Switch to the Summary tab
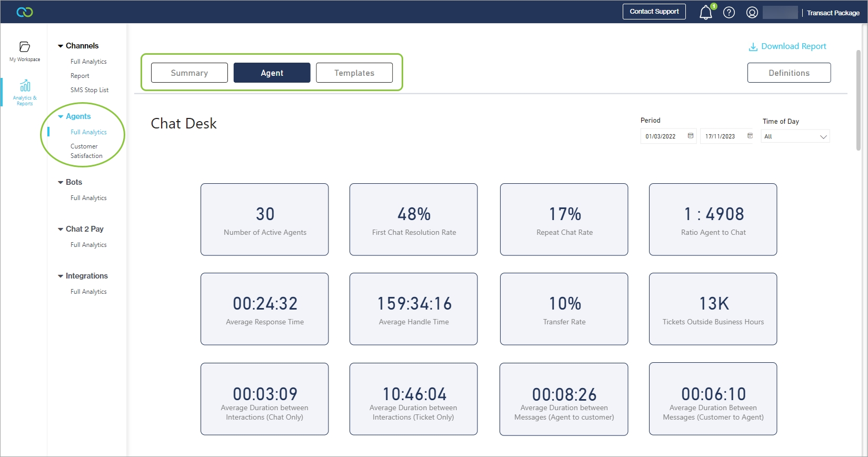 coord(189,73)
